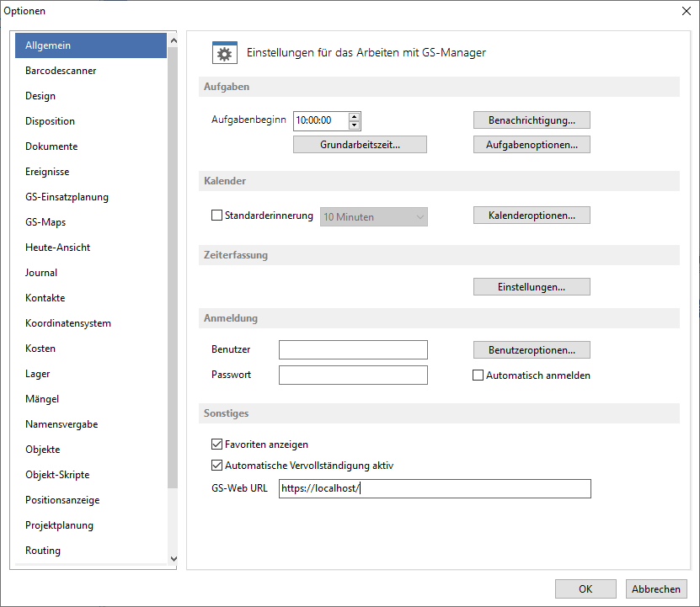
Task: Decrease Aufgabenbeginn time with down arrow
Action: tap(354, 125)
